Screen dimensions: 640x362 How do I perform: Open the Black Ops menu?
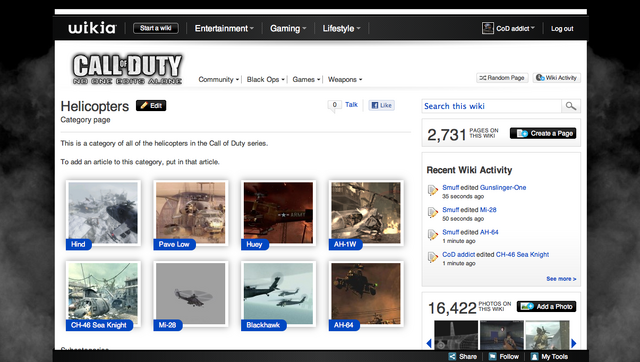pos(265,80)
